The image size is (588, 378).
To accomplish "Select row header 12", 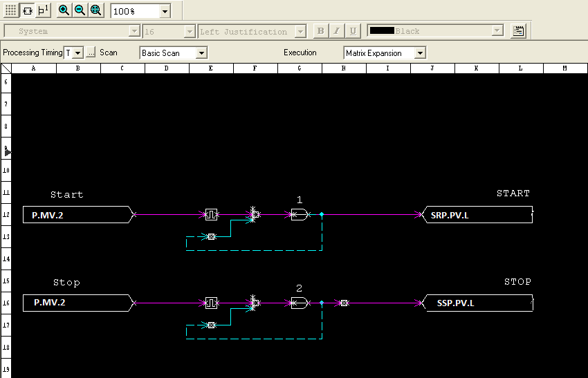I will (x=6, y=215).
